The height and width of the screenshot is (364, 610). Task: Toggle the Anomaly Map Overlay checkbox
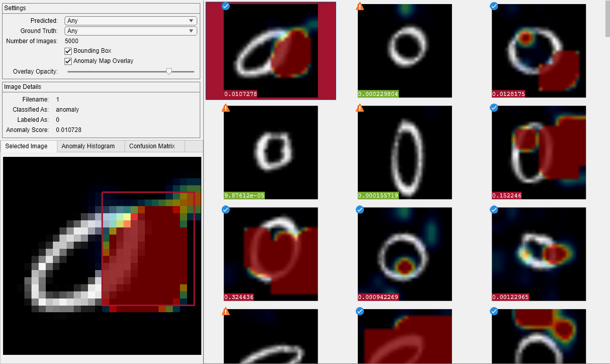(x=68, y=61)
